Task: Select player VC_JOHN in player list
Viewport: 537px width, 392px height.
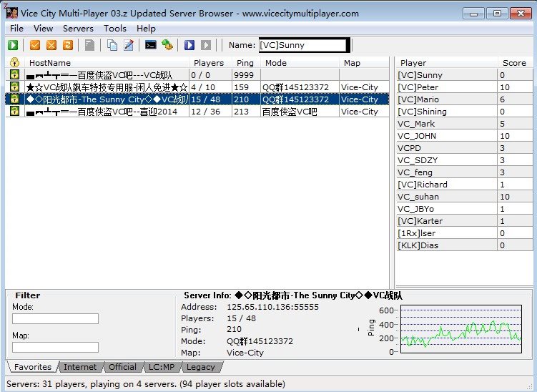Action: pyautogui.click(x=464, y=136)
